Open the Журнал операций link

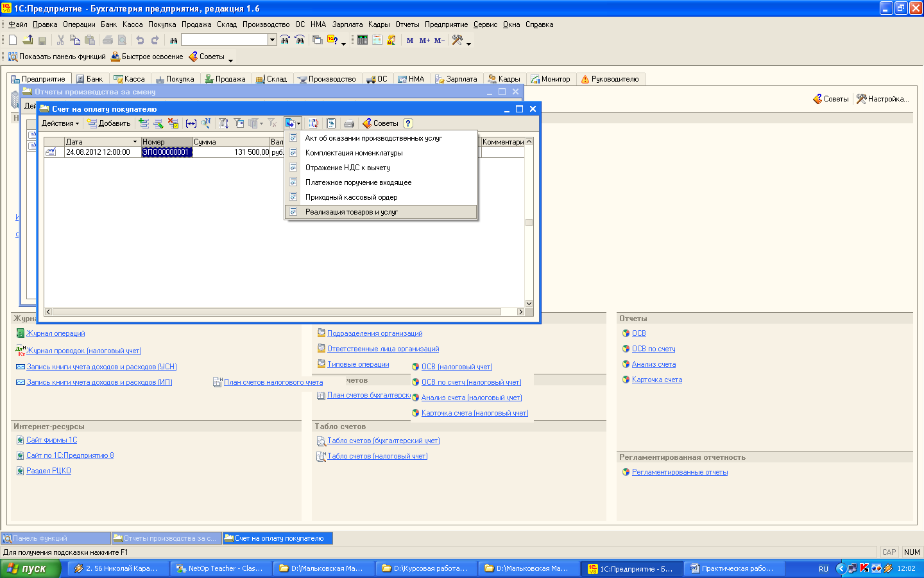[x=55, y=333]
